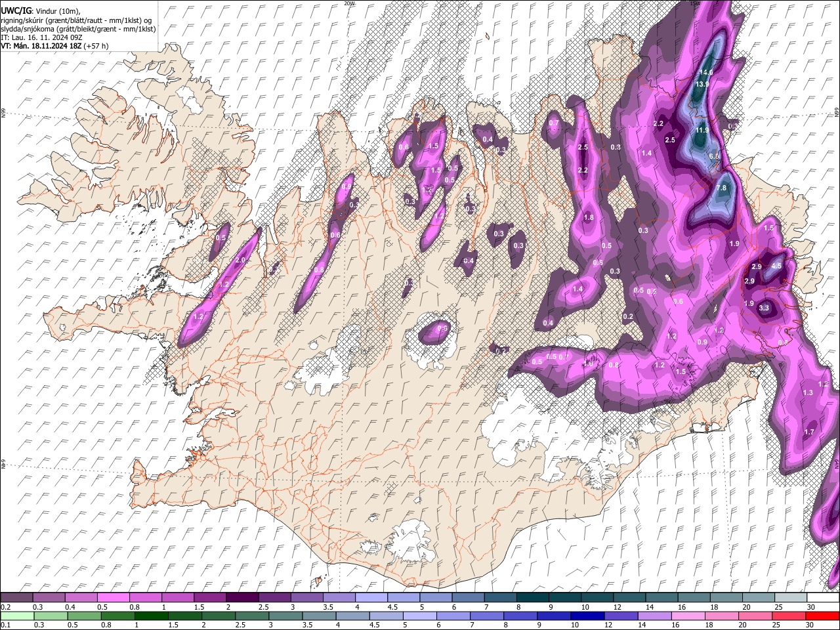Click the 'slydda/snjókoma' legend description line
The width and height of the screenshot is (840, 630).
pos(78,29)
